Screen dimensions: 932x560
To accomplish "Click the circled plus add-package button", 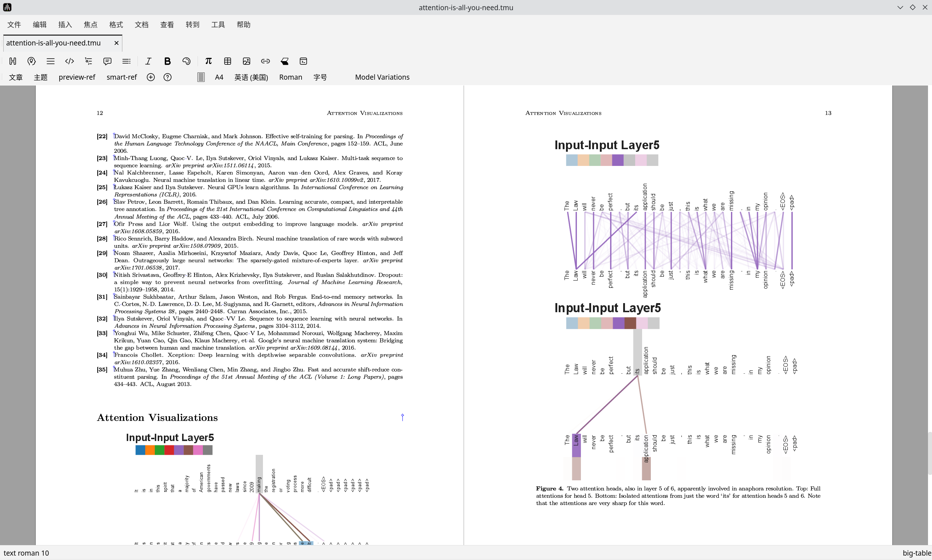I will pyautogui.click(x=151, y=78).
